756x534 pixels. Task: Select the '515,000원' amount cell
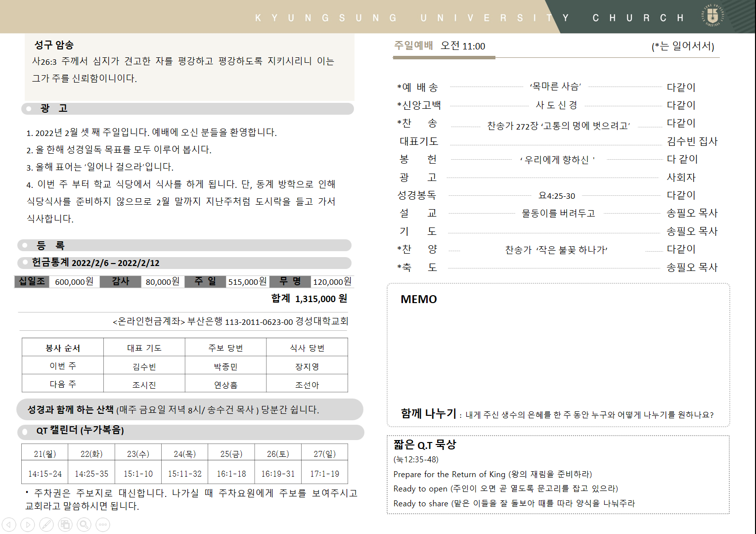247,281
